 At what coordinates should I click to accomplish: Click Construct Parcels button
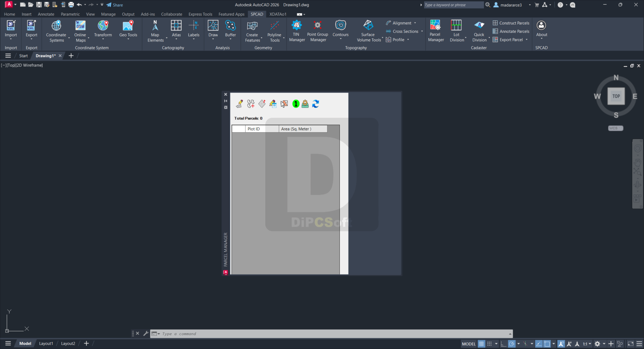[x=511, y=23]
